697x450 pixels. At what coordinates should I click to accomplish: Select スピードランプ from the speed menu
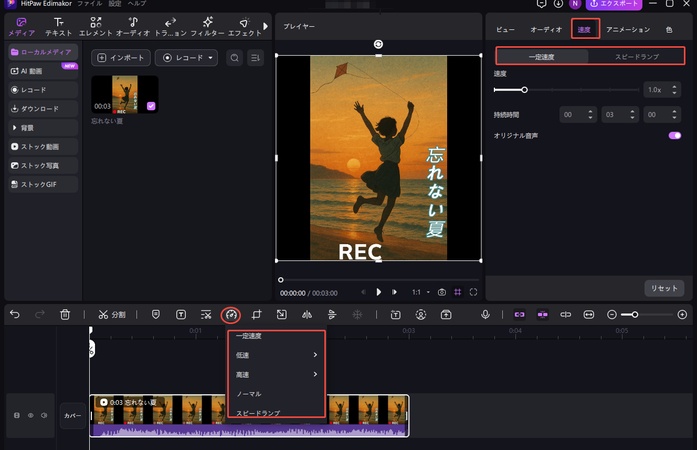(x=258, y=412)
